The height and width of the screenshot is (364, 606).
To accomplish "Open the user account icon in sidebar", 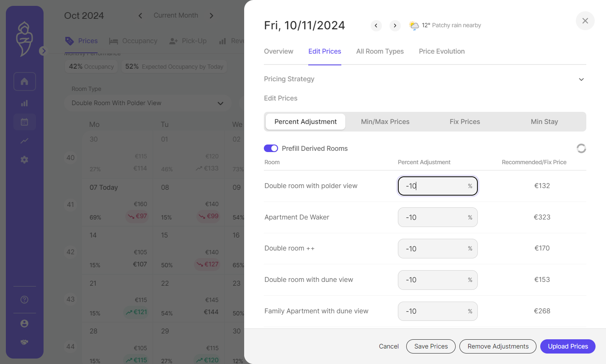I will click(x=24, y=323).
